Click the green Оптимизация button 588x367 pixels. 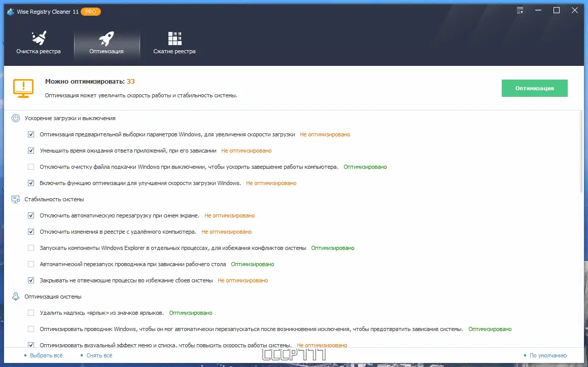[x=534, y=88]
